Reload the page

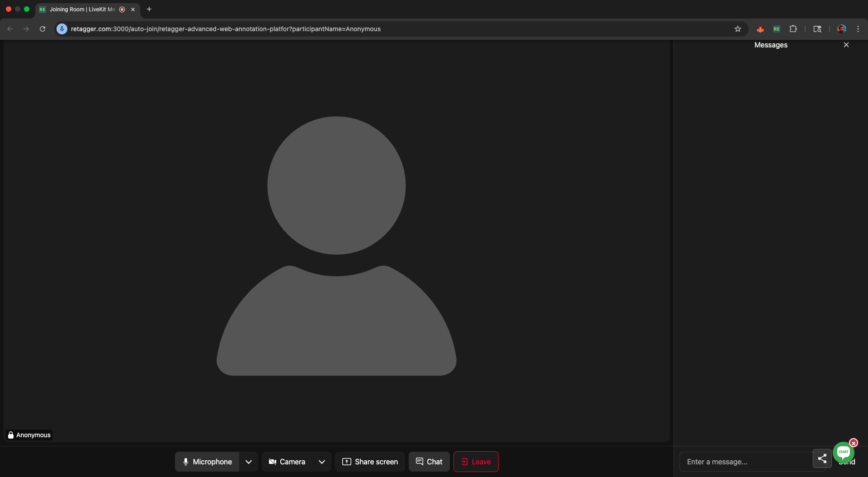click(x=42, y=29)
